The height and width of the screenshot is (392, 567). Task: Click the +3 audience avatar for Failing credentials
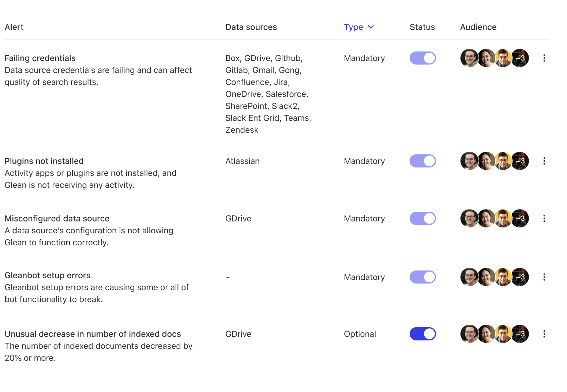pyautogui.click(x=520, y=58)
